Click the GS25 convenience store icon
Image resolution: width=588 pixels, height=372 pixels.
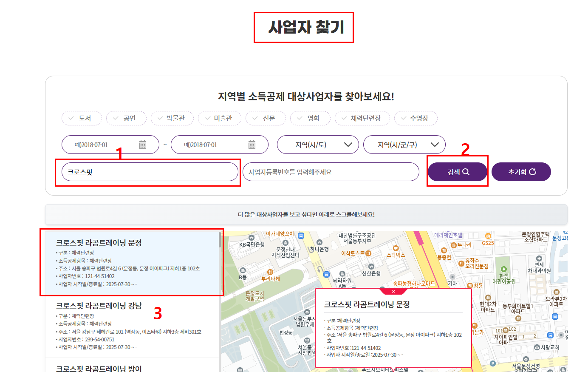488,236
